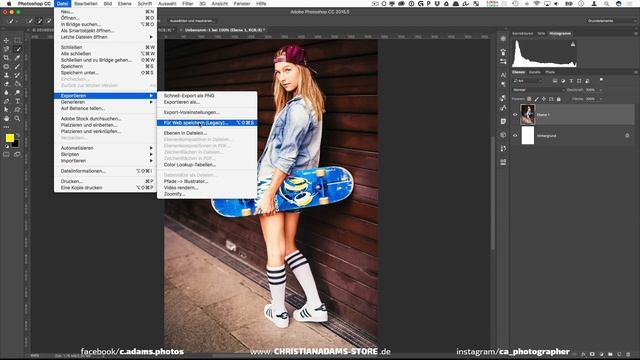Select the Horizontal Type tool

tap(17, 101)
